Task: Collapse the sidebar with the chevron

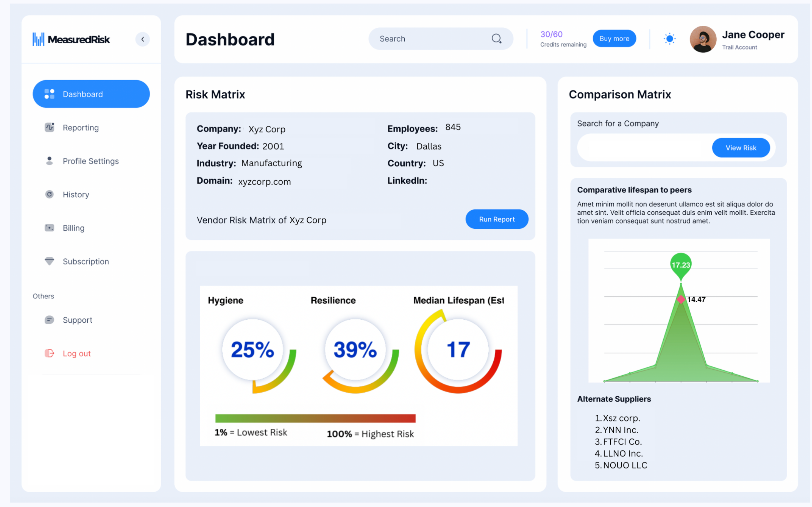Action: point(142,39)
